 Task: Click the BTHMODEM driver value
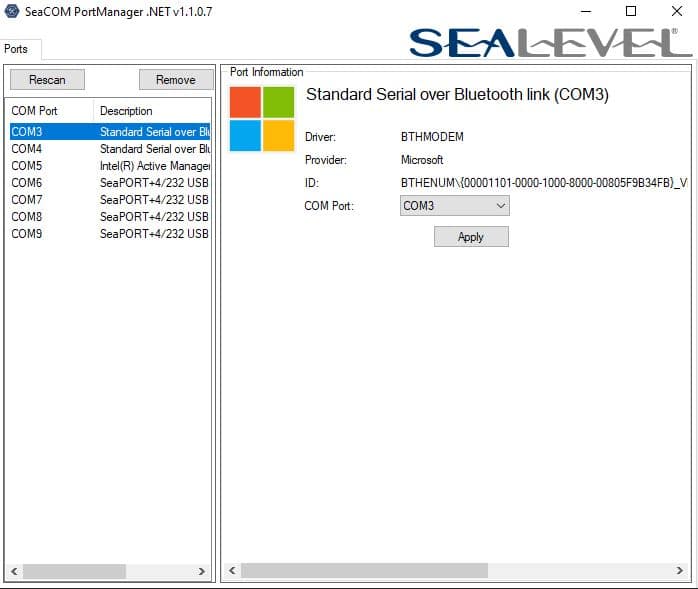click(x=432, y=137)
